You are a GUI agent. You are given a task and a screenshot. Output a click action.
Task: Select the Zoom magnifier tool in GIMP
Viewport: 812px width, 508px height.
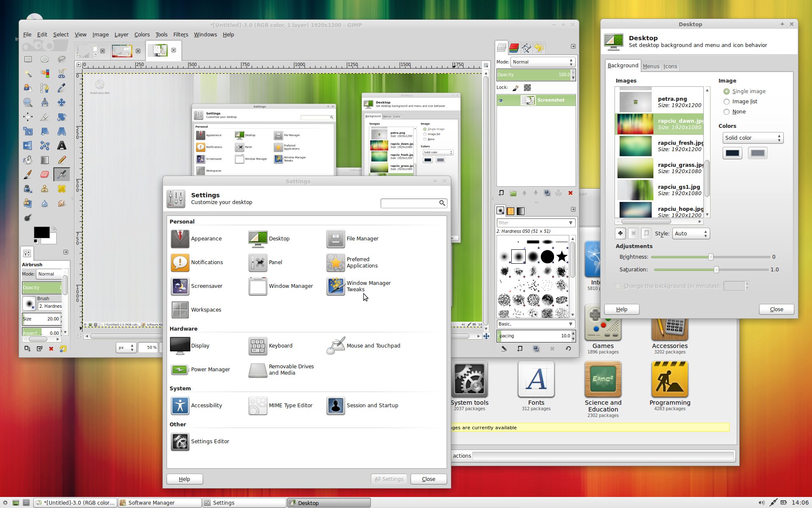[28, 102]
